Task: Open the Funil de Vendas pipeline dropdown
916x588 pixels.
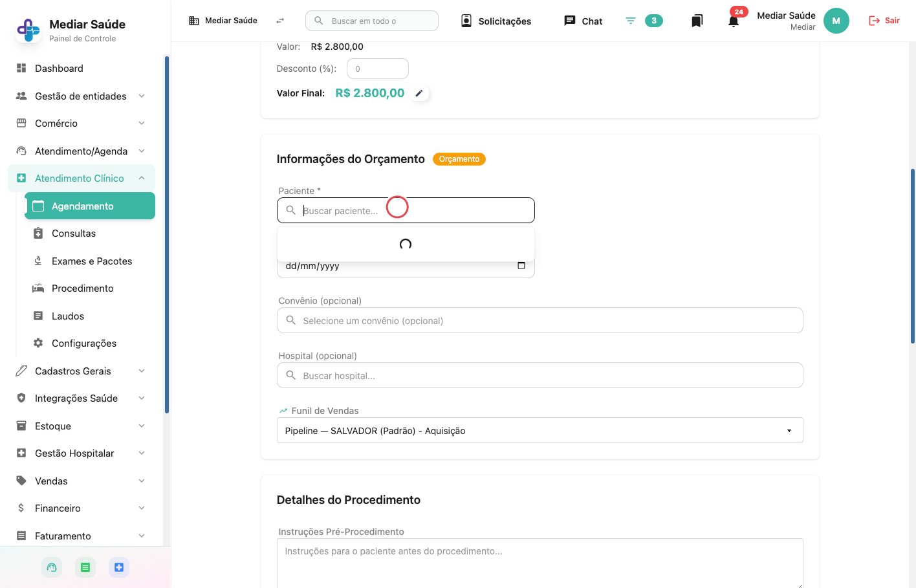Action: click(540, 430)
